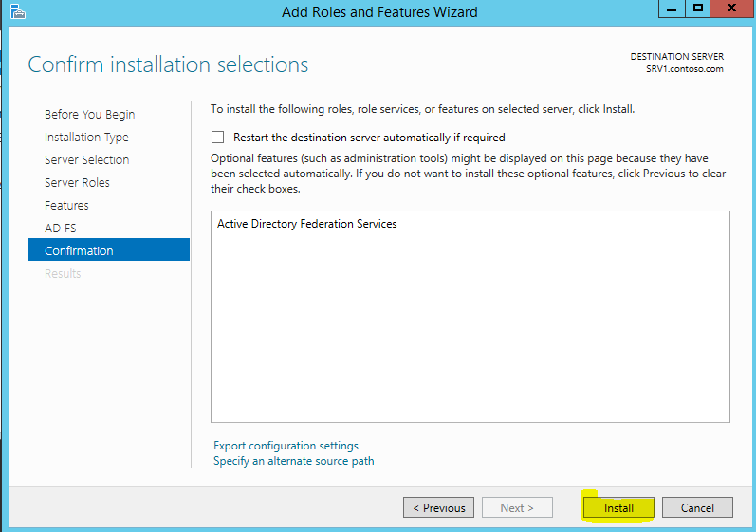The image size is (756, 532).
Task: Click Active Directory Federation Services list entry
Action: (306, 224)
